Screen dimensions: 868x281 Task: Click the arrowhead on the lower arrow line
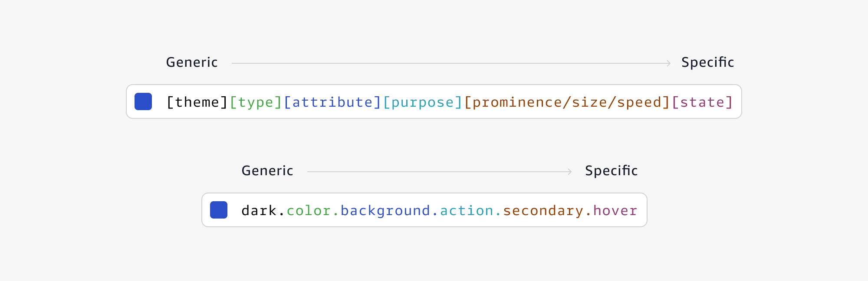pos(570,172)
